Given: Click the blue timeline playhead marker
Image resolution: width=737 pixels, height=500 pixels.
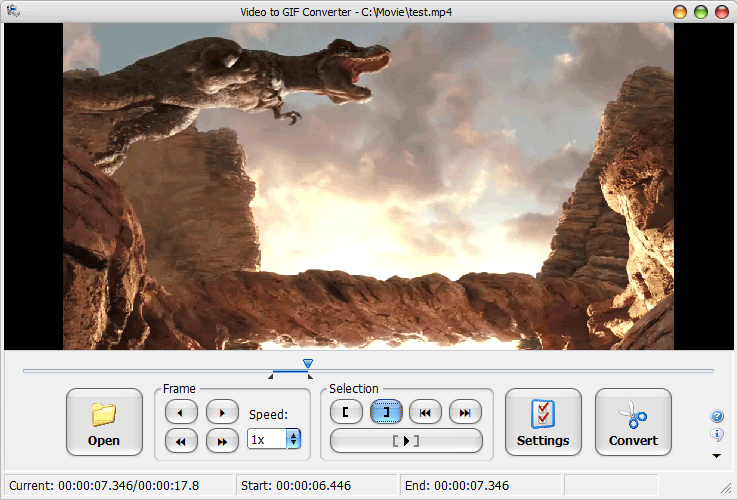Looking at the screenshot, I should (x=308, y=364).
